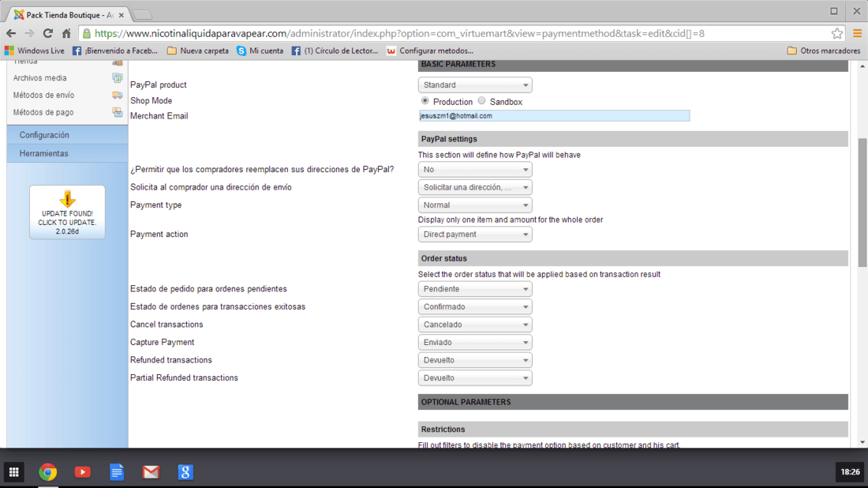Open the Cancel transactions dropdown
The height and width of the screenshot is (488, 868).
coord(475,325)
